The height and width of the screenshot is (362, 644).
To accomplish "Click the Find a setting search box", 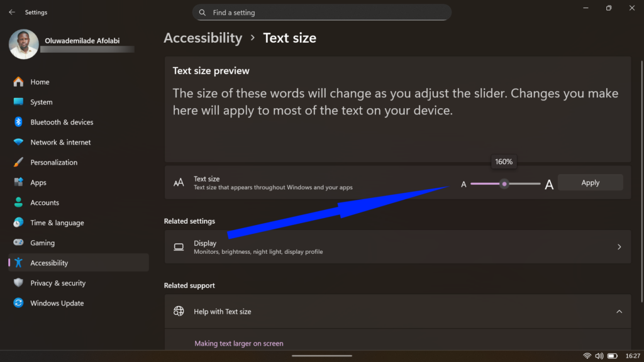I will point(321,12).
